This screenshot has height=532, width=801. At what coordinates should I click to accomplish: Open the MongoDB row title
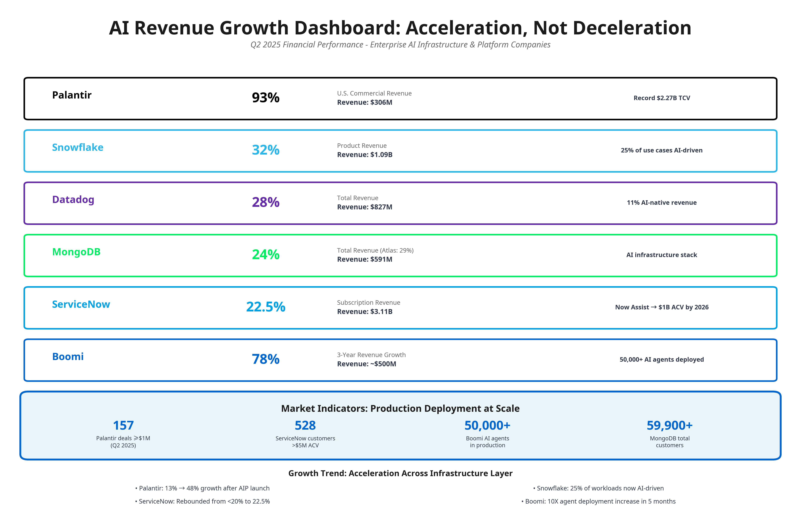click(76, 252)
